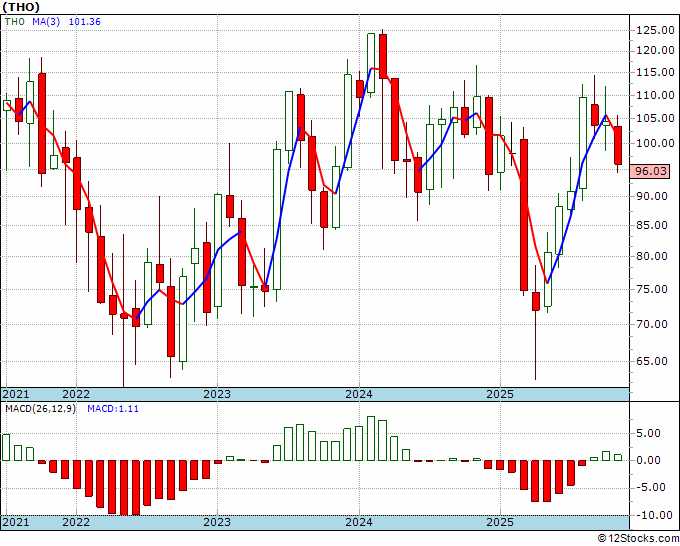The image size is (680, 546).
Task: Click the 5.00 MACD axis label
Action: [x=649, y=433]
